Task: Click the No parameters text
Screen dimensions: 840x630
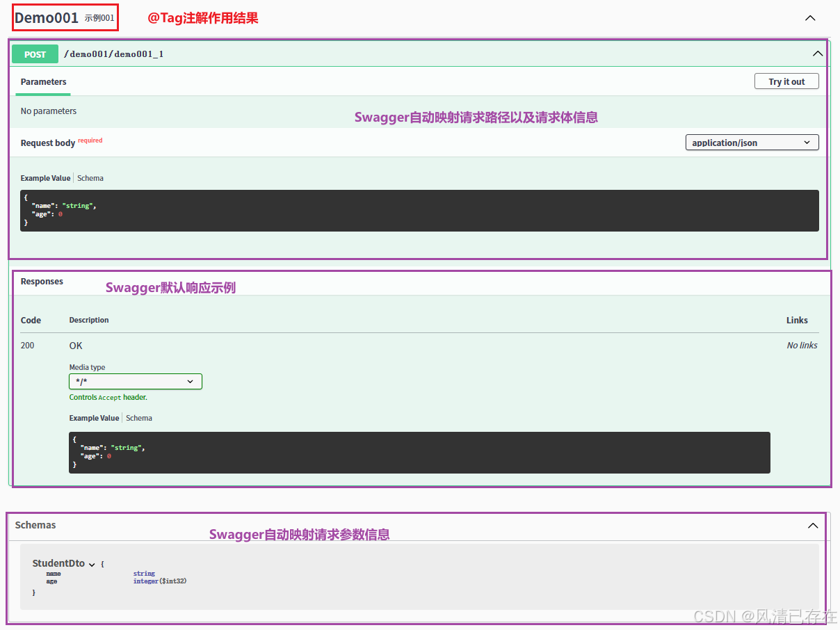Action: tap(49, 111)
